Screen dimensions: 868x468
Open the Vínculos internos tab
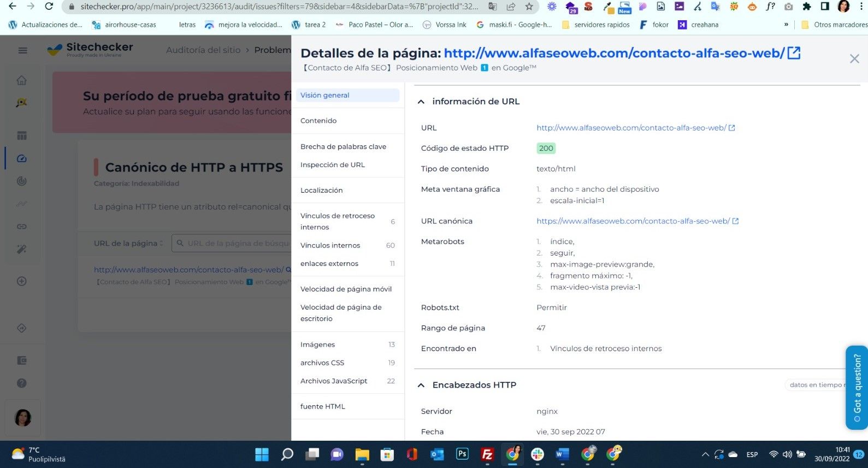347,245
